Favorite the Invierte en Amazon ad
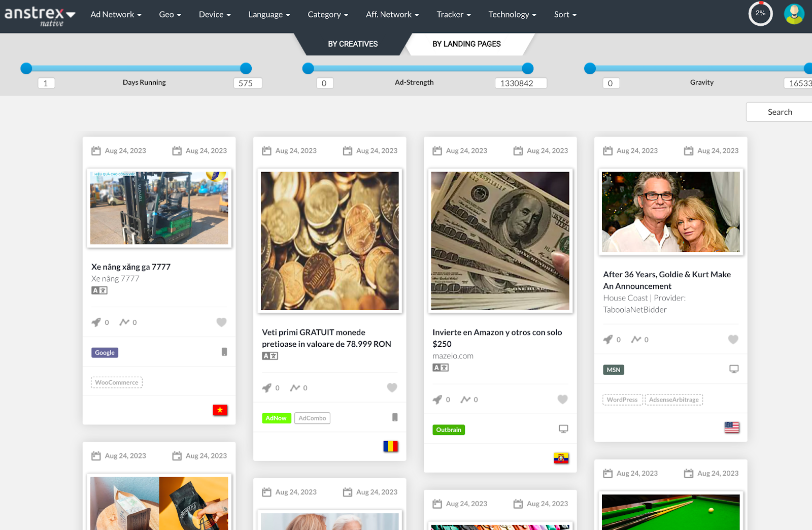The height and width of the screenshot is (530, 812). [x=562, y=399]
